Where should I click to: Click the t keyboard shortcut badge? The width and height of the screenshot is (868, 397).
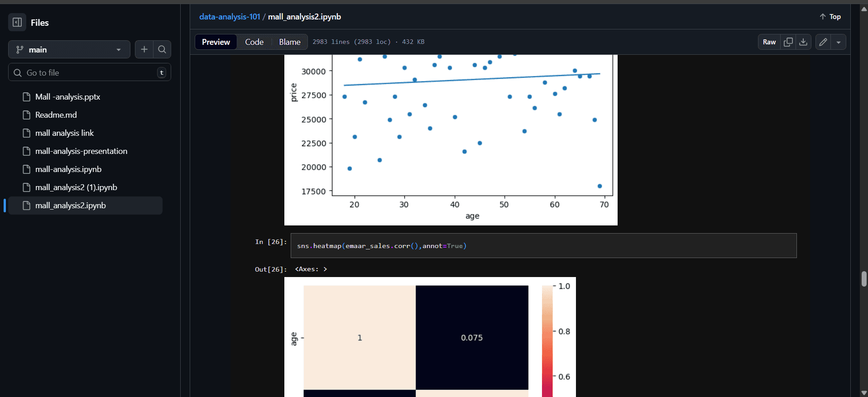pos(162,72)
